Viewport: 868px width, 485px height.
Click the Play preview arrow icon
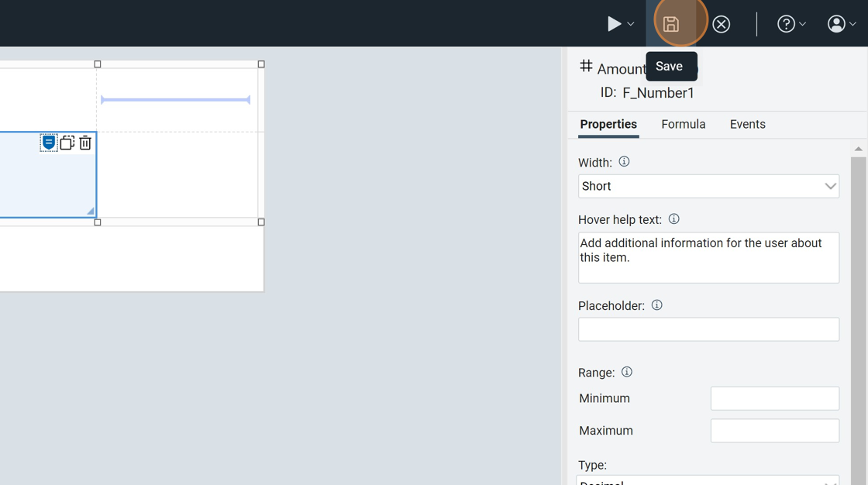(x=614, y=24)
